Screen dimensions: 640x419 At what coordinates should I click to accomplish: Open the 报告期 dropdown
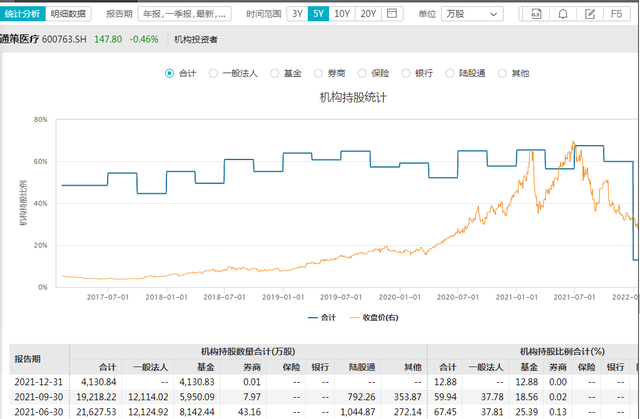click(x=185, y=15)
